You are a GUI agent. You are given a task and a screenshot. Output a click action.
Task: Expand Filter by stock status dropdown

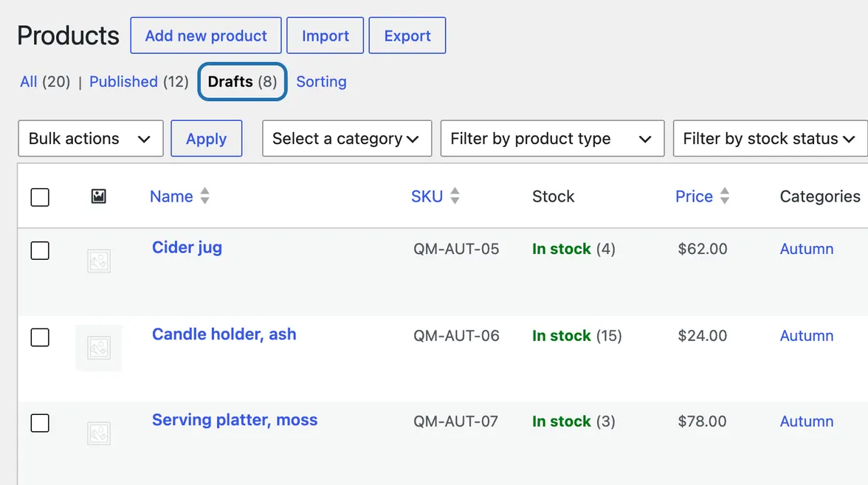(x=770, y=139)
